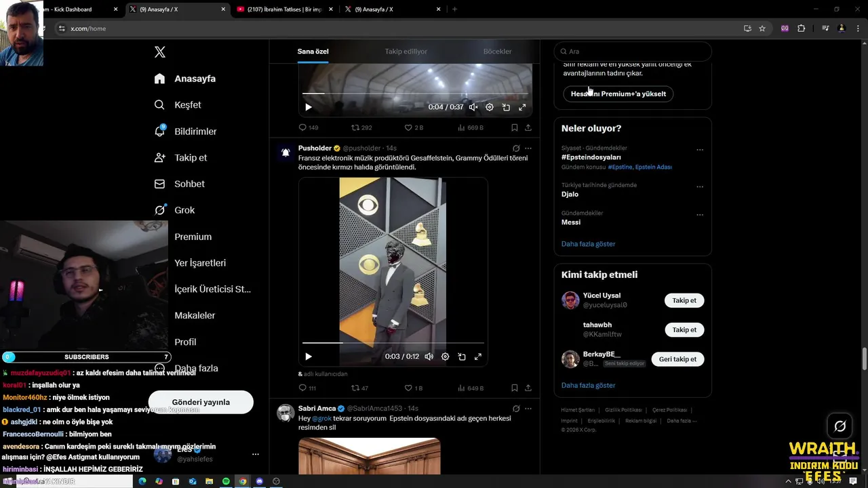This screenshot has width=868, height=488.
Task: Click Daha fazla göster under trends
Action: pos(589,244)
